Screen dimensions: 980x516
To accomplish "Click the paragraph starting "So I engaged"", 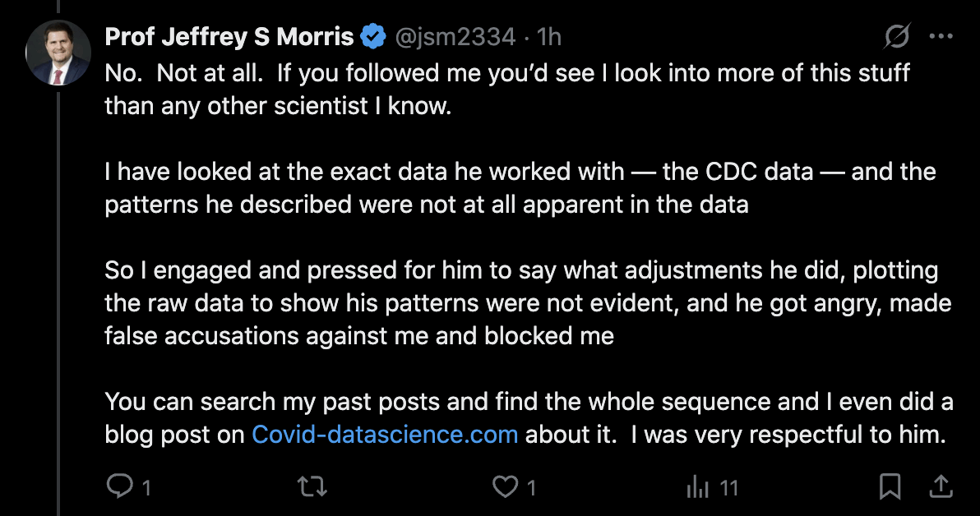I will click(526, 303).
